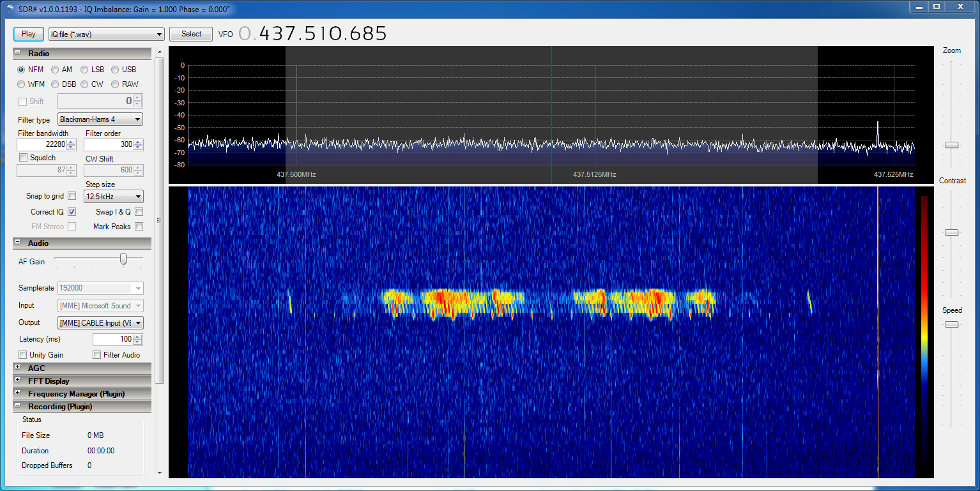This screenshot has width=980, height=491.
Task: Click the Zoom slider handle
Action: (951, 145)
